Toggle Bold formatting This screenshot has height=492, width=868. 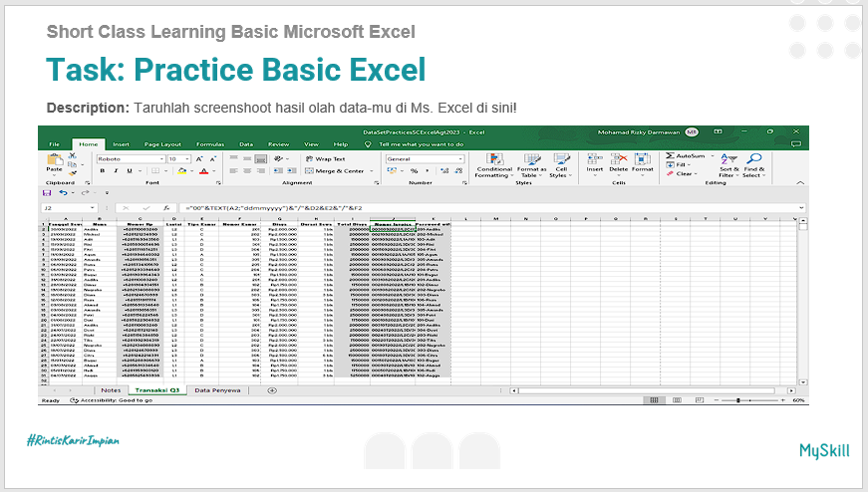(102, 171)
